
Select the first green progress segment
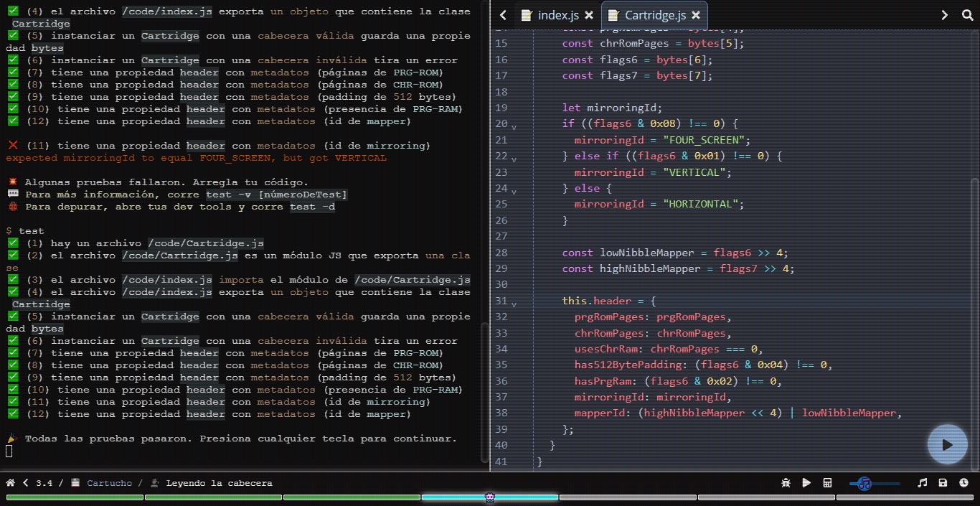click(x=75, y=497)
